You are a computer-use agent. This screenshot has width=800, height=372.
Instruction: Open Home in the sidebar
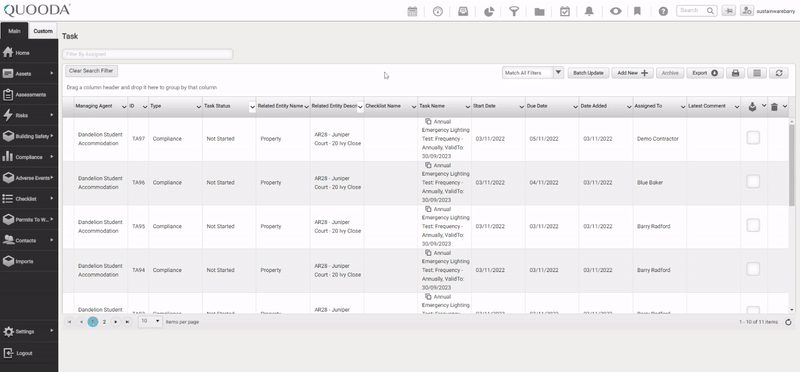pos(29,53)
